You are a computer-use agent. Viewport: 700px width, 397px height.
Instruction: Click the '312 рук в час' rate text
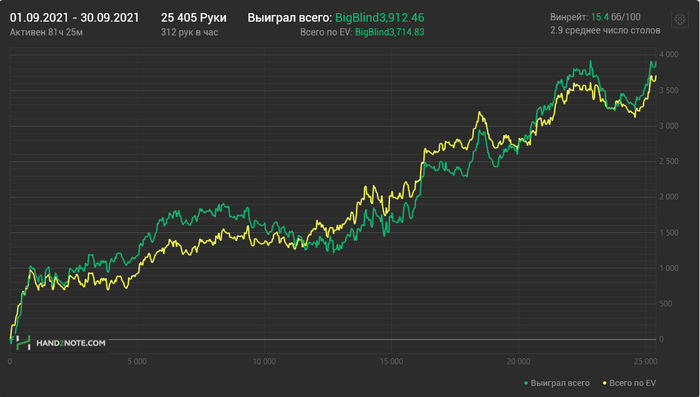click(189, 32)
